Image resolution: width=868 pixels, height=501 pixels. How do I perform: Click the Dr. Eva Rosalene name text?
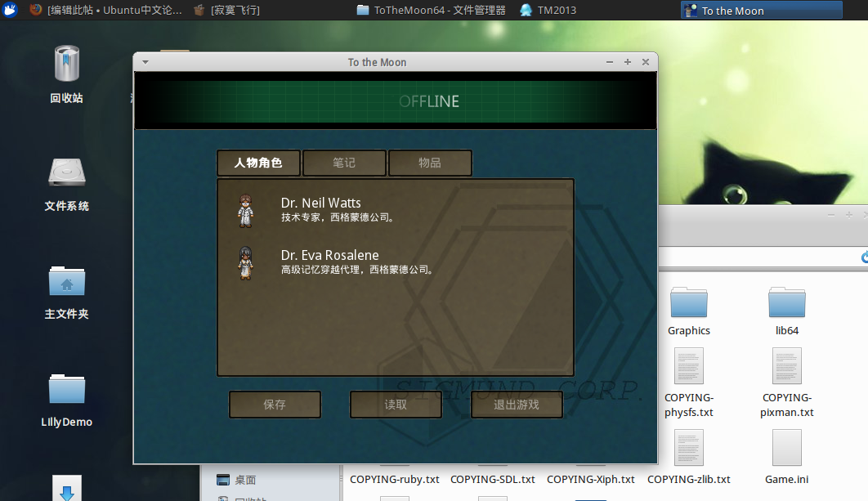tap(330, 255)
